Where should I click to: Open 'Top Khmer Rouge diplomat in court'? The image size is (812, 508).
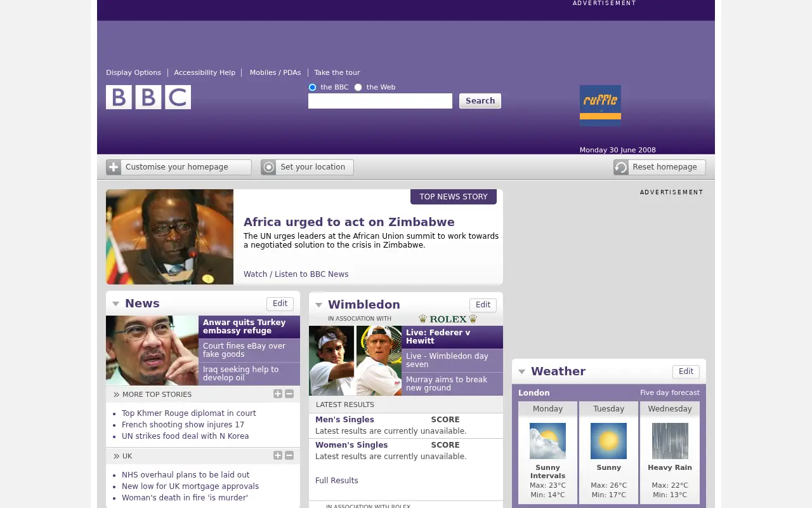189,413
